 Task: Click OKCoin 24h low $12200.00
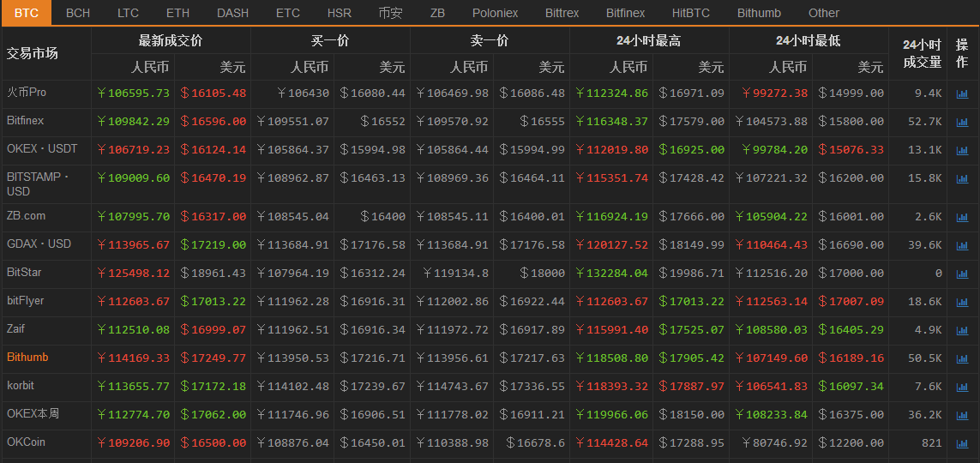coord(851,443)
